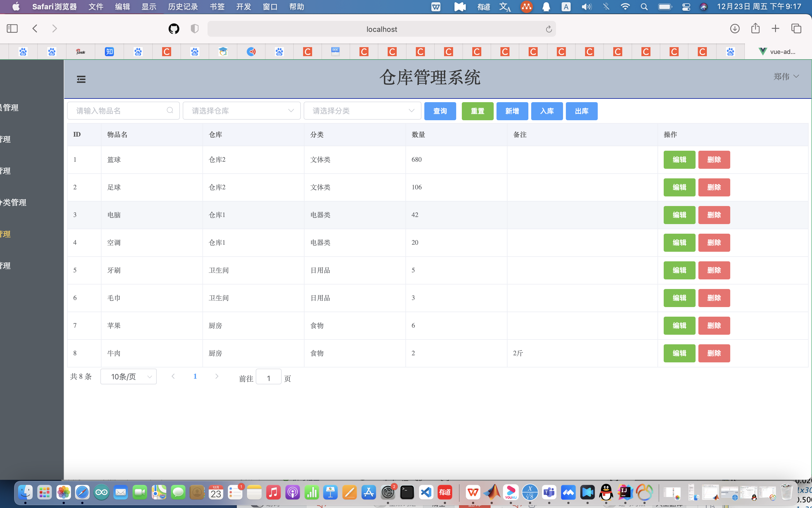Open the vue-ad... tab
This screenshot has width=812, height=508.
coord(778,52)
